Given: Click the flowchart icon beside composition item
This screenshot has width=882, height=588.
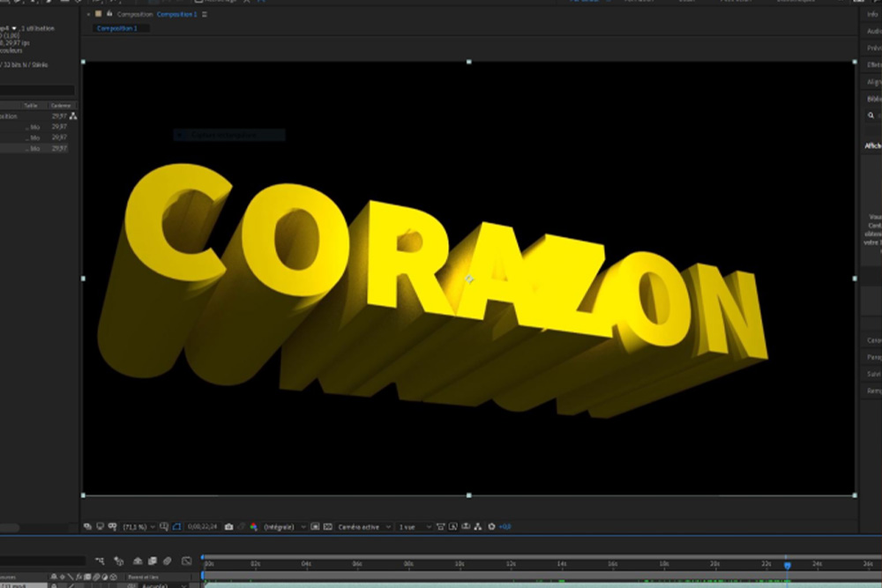Looking at the screenshot, I should pyautogui.click(x=73, y=115).
